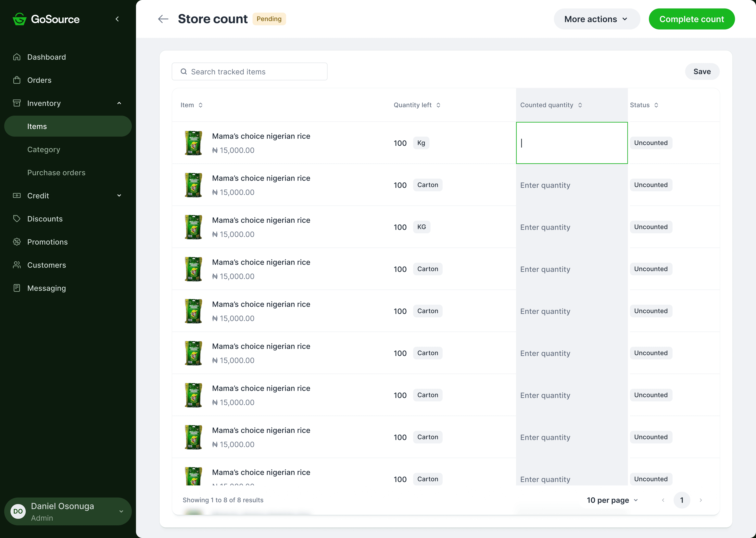This screenshot has height=538, width=756.
Task: Click the GoSource basket logo
Action: pos(19,19)
